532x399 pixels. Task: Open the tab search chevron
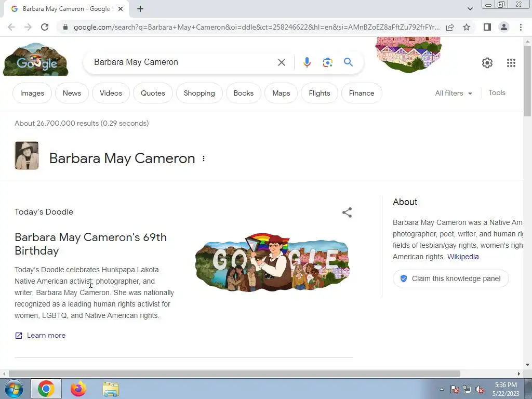coord(470,9)
